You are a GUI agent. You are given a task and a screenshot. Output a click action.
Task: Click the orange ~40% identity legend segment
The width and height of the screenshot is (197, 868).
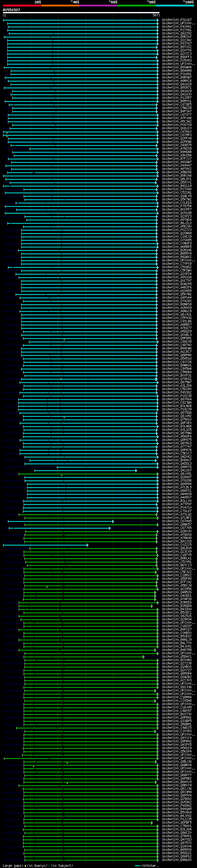[x=60, y=6]
